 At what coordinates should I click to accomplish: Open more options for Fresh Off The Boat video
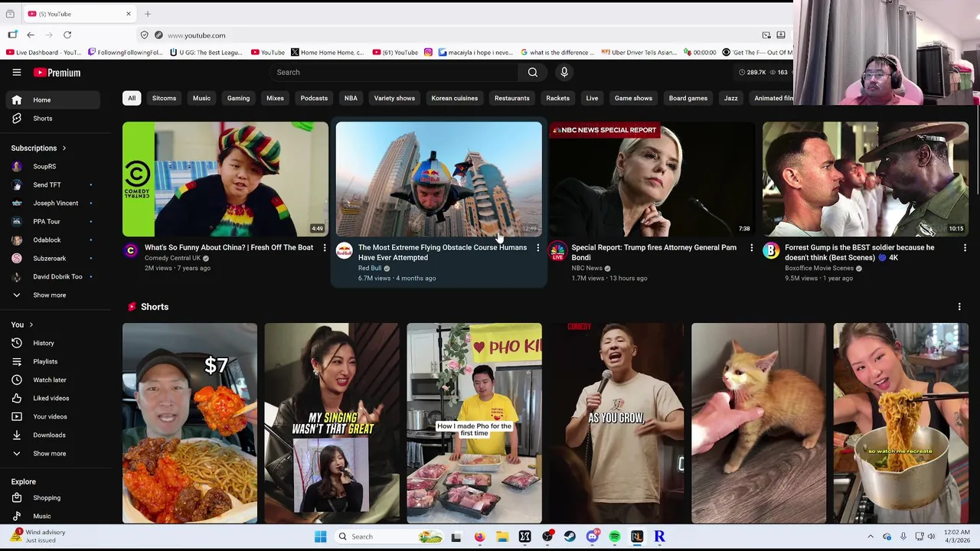pos(324,248)
